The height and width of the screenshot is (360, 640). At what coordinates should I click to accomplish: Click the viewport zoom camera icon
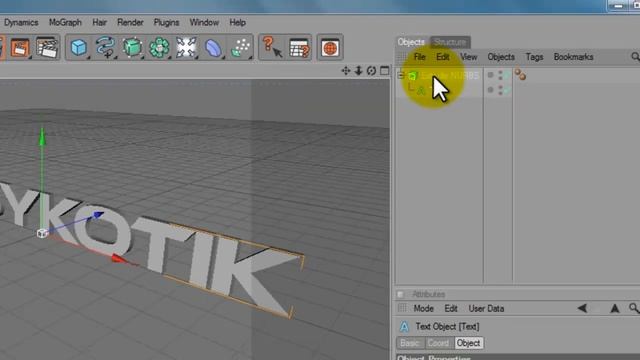[358, 71]
